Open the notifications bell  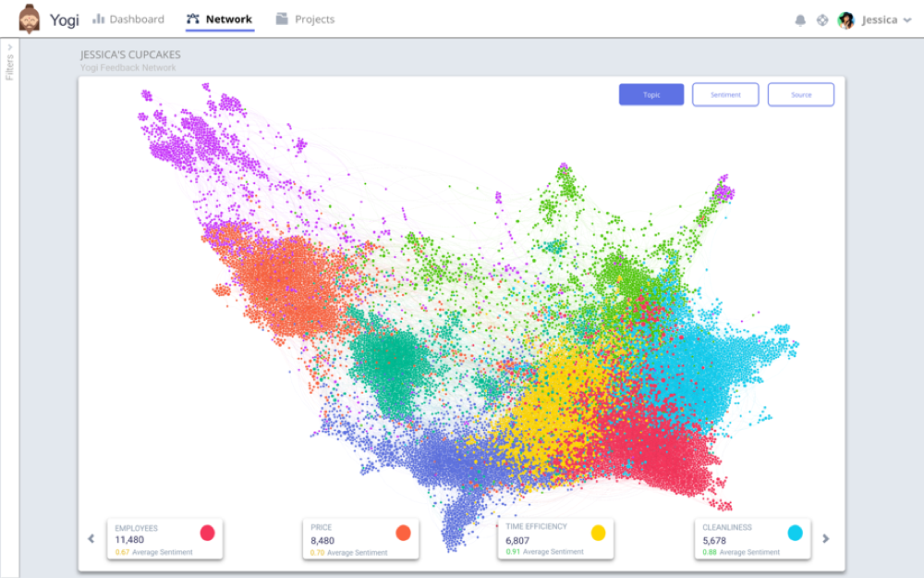tap(800, 19)
